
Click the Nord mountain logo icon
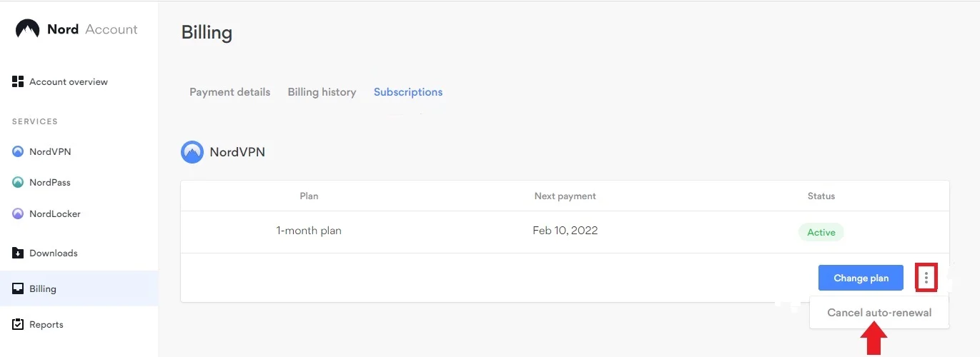[x=27, y=29]
